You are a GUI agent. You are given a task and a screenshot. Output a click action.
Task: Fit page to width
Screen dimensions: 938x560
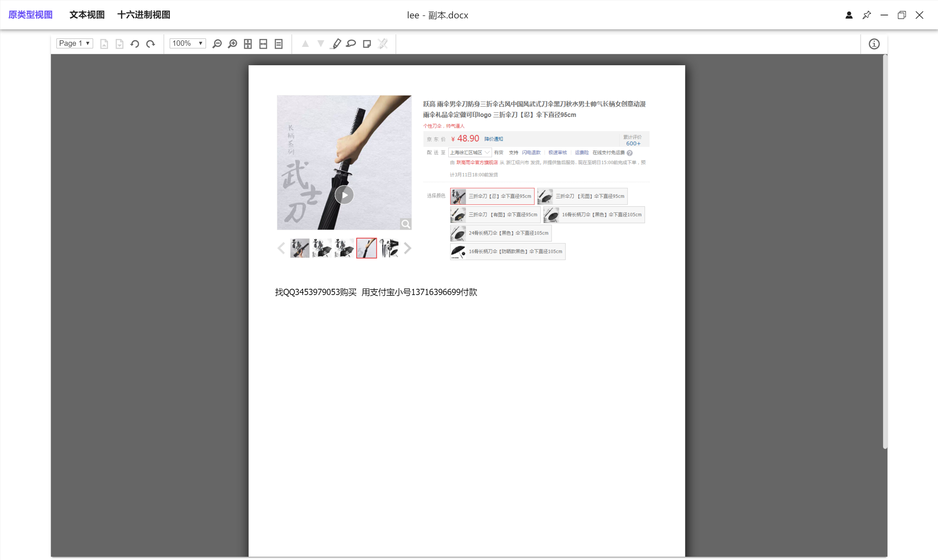(263, 44)
